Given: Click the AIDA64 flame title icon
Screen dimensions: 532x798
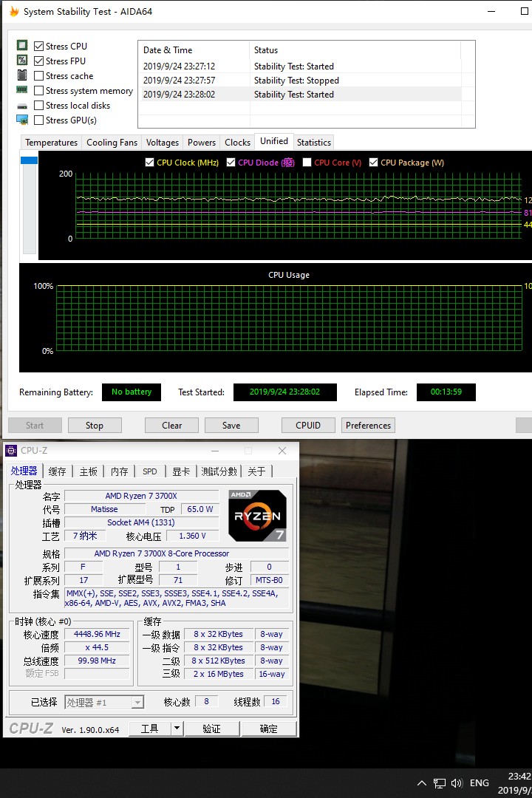Looking at the screenshot, I should tap(14, 11).
